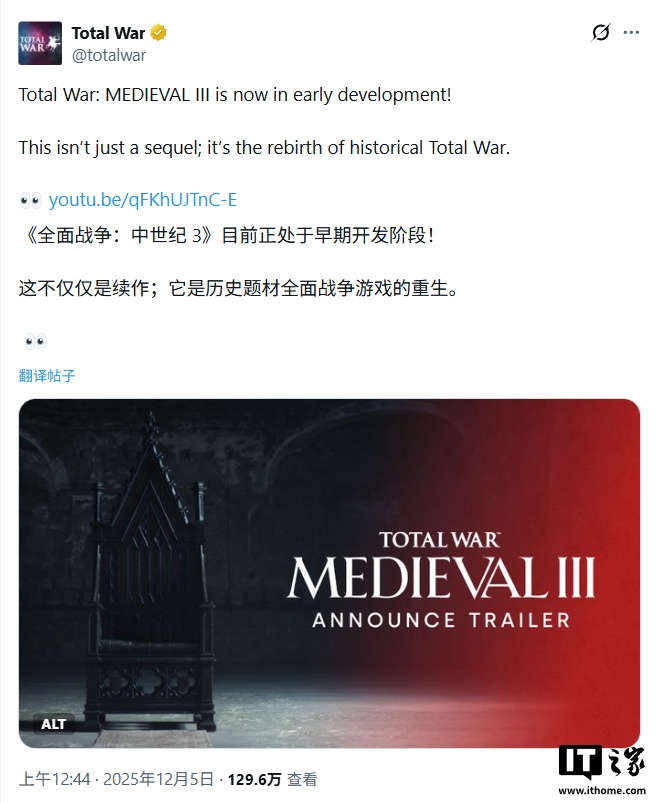This screenshot has width=656, height=803.
Task: Open the three-dot more options menu
Action: 631,33
